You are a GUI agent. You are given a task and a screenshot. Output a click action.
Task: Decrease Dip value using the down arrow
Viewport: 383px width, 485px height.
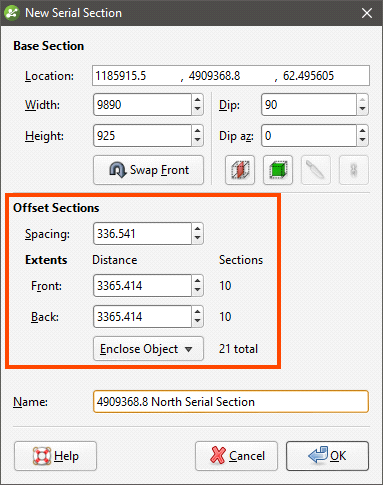pos(362,110)
